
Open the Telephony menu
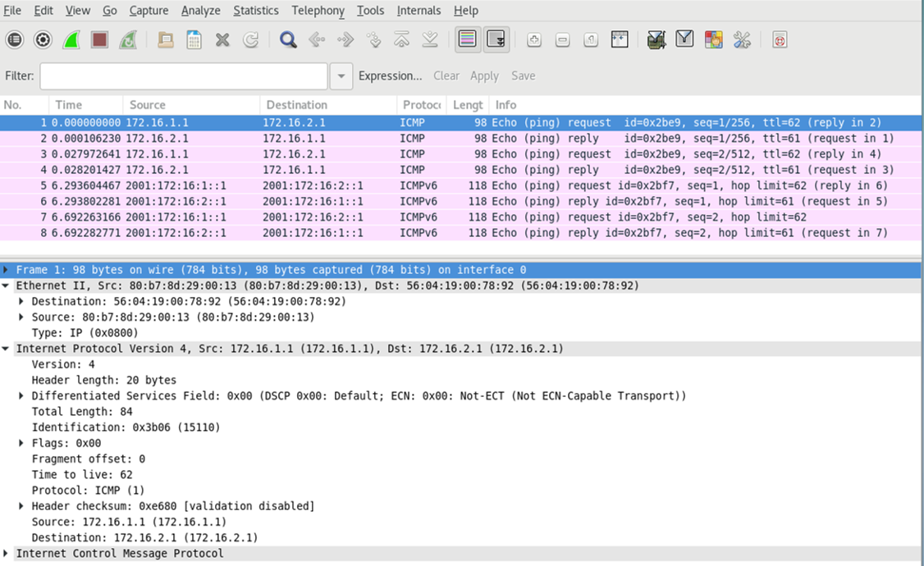tap(318, 11)
